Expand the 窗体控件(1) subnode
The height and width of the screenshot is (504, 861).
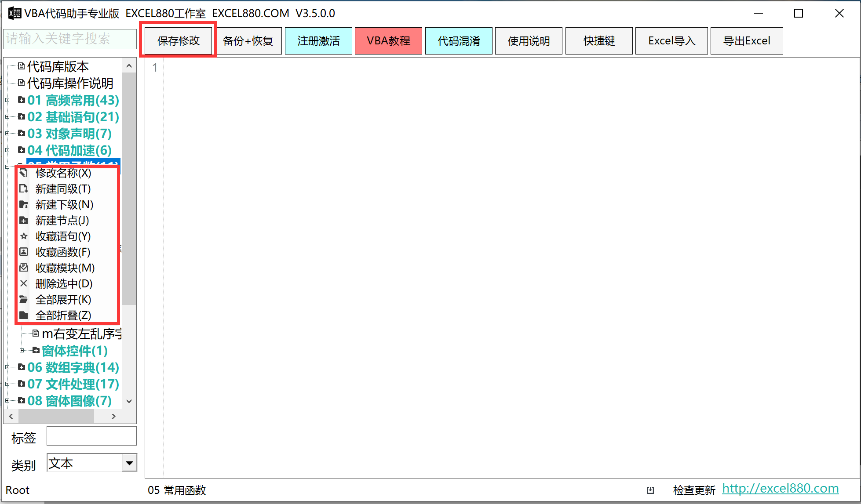coord(22,351)
